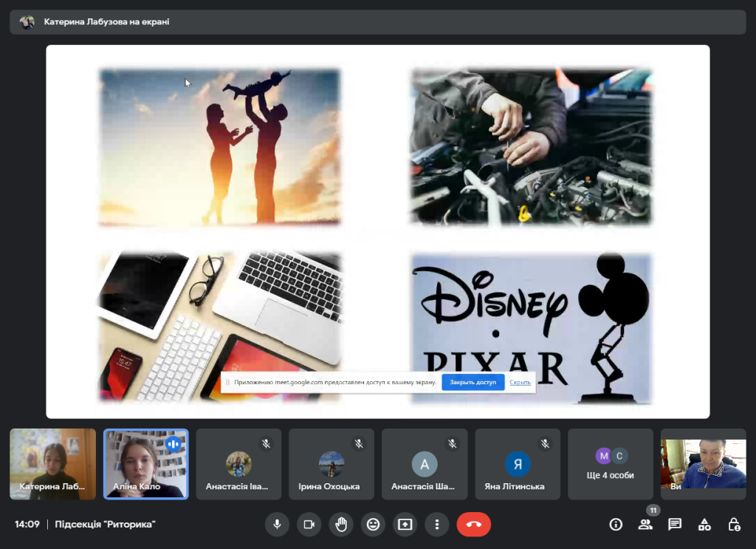756x549 pixels.
Task: Click Яна Літинська's participant tile
Action: coord(518,464)
